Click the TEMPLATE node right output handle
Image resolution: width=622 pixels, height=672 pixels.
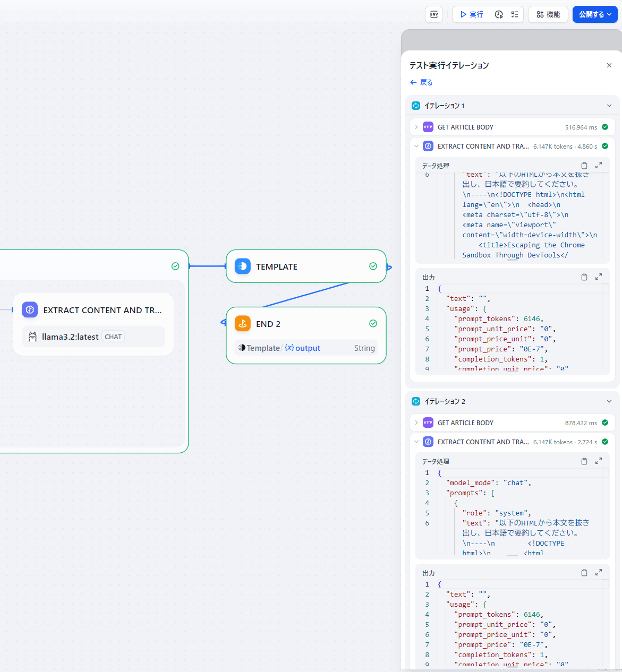[389, 268]
